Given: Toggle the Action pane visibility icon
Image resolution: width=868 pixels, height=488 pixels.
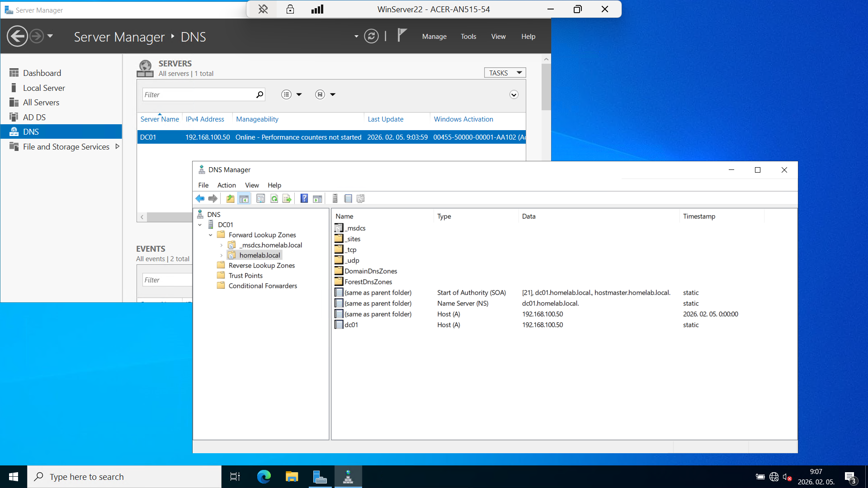Looking at the screenshot, I should pyautogui.click(x=317, y=198).
